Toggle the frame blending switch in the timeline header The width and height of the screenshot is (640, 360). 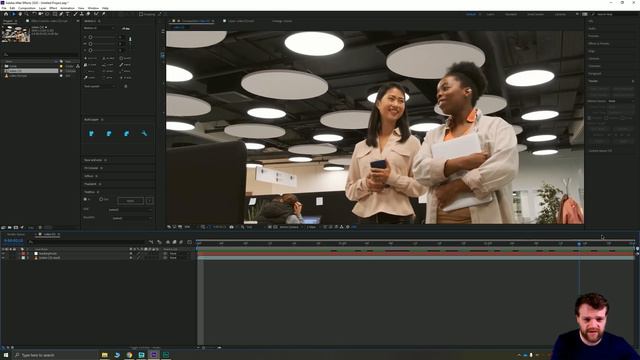[174, 242]
